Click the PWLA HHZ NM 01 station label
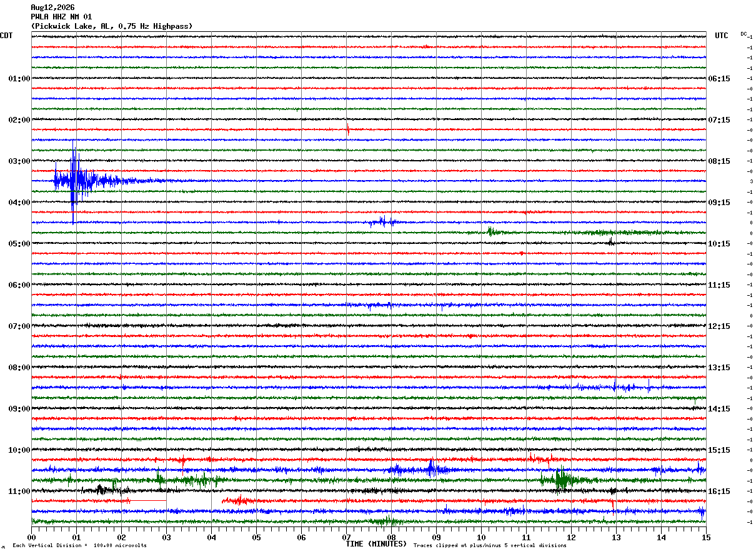This screenshot has width=756, height=554. [x=61, y=17]
